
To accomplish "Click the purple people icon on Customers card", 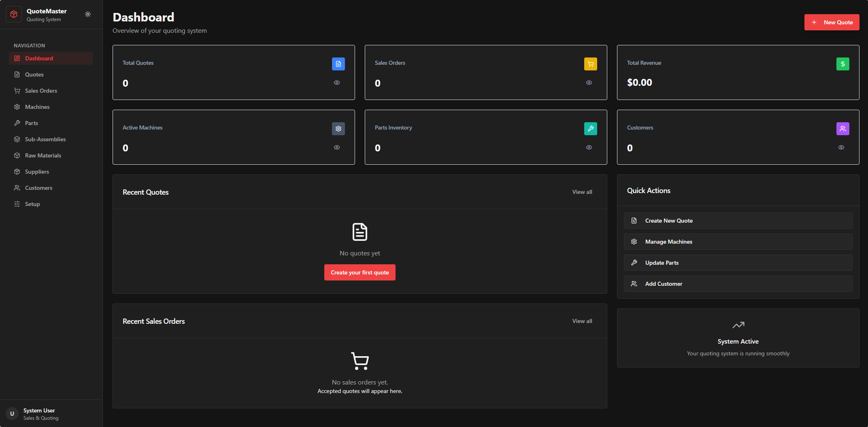I will click(x=843, y=129).
